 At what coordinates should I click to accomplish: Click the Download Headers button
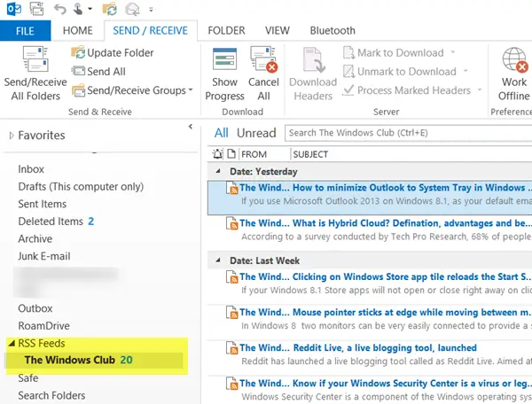tap(313, 74)
